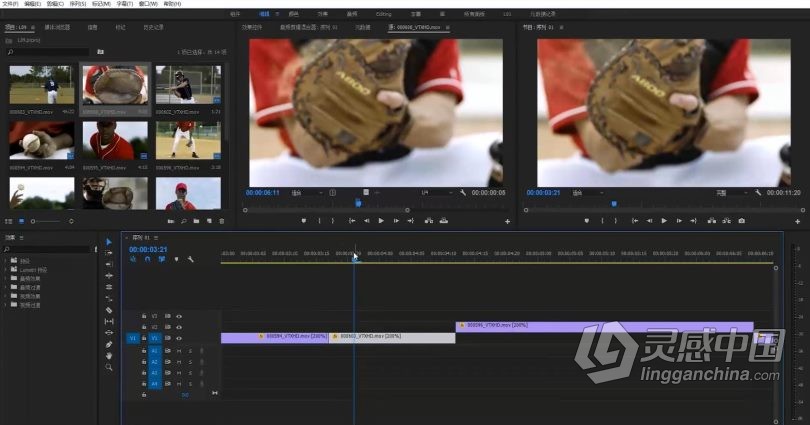Viewport: 810px width, 425px height.
Task: Open Program monitor playback resolution dropdown
Action: (731, 193)
